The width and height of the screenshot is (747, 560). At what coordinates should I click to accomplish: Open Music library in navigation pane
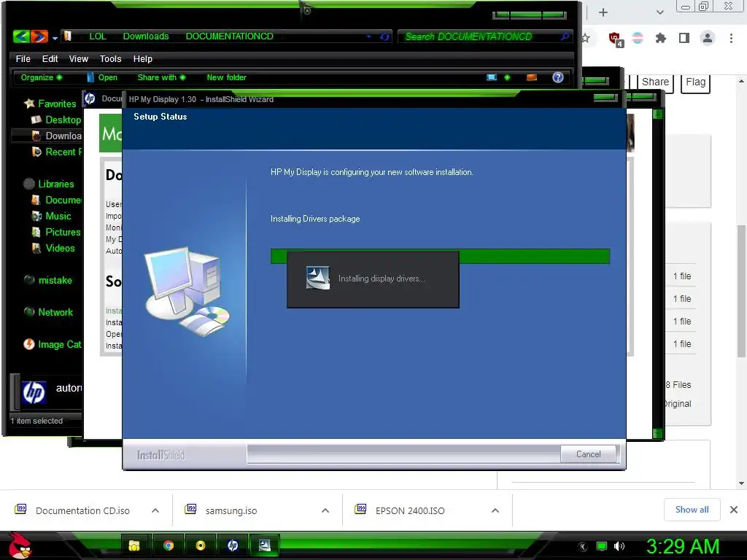(51, 216)
